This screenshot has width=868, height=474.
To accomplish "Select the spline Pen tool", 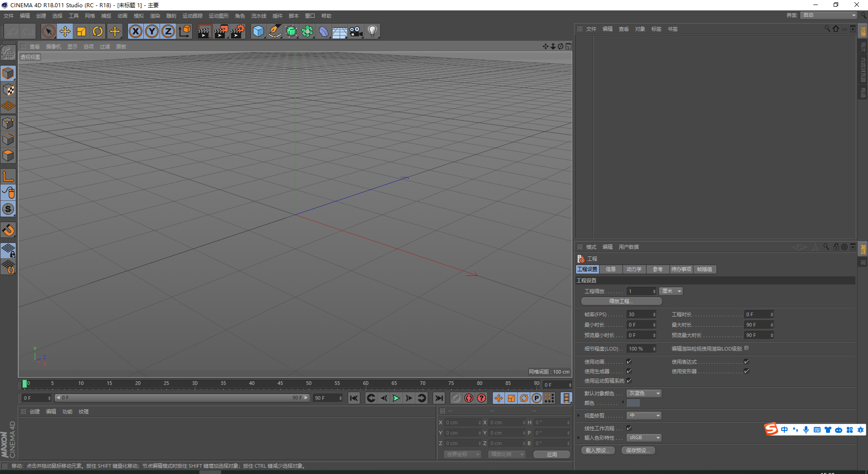I will (274, 31).
